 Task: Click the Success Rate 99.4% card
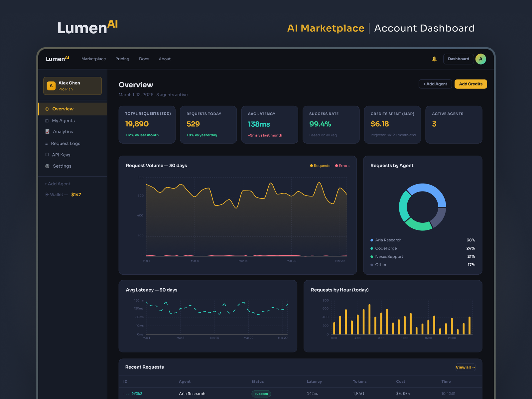click(331, 125)
